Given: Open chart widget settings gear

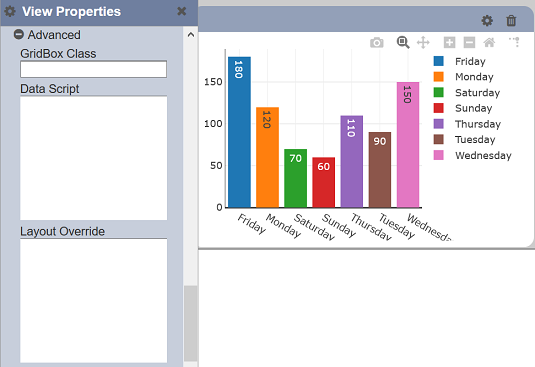Looking at the screenshot, I should [487, 21].
